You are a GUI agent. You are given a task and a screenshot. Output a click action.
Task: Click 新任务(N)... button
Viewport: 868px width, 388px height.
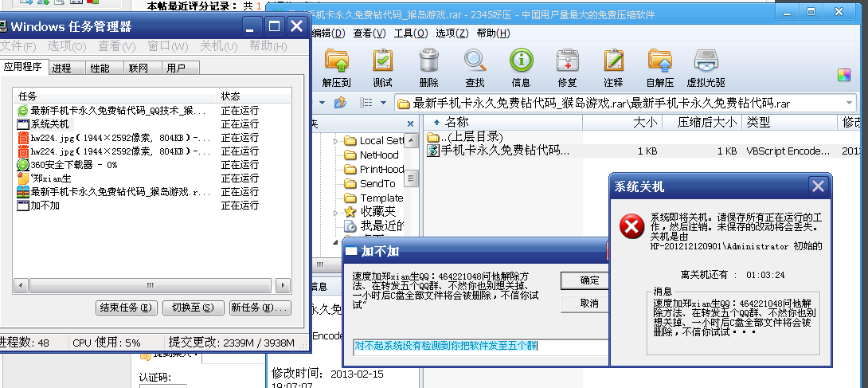(x=260, y=308)
